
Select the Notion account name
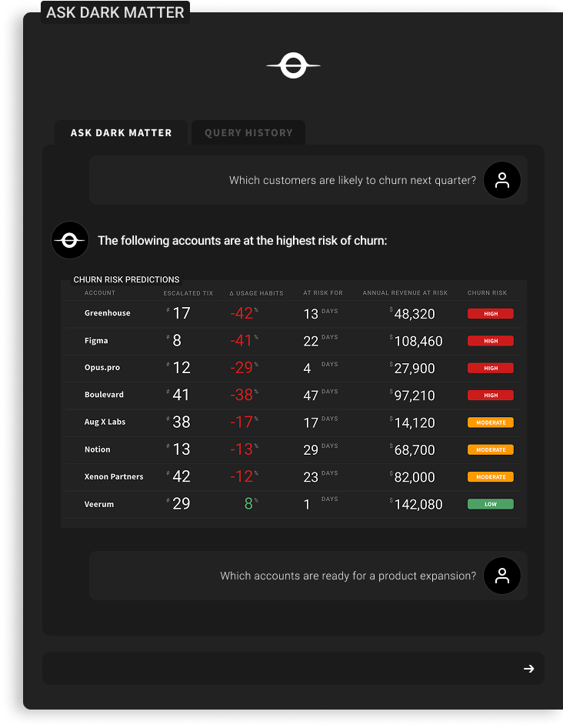point(98,449)
